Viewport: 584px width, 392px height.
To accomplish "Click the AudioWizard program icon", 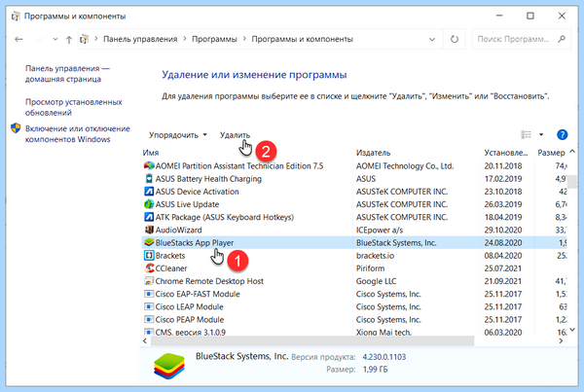I will 149,230.
